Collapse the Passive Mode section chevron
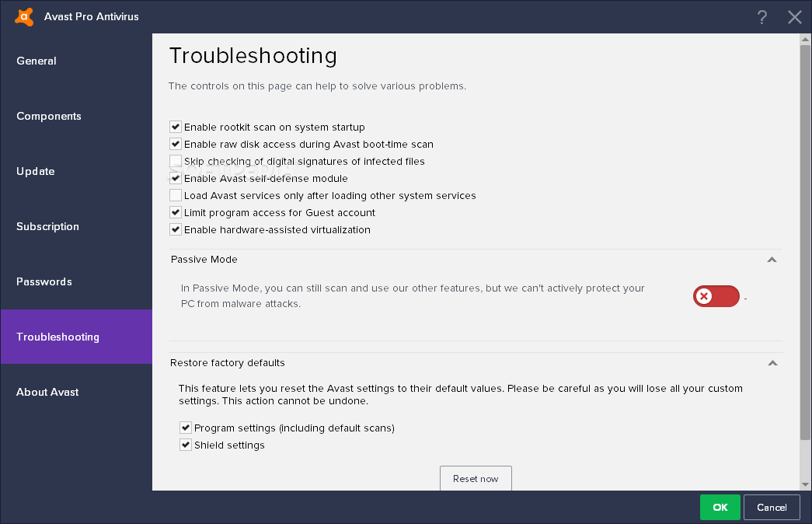The height and width of the screenshot is (524, 812). click(x=772, y=260)
